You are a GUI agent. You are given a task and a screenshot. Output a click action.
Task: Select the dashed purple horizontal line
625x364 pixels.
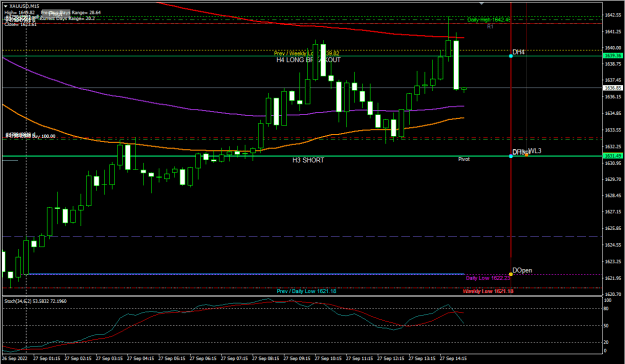pos(303,236)
